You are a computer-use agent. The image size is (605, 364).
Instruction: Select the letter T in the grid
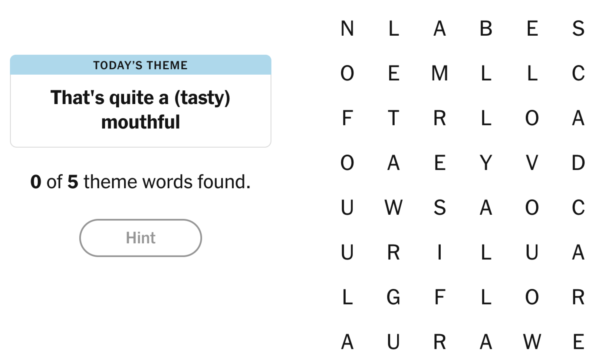click(393, 118)
